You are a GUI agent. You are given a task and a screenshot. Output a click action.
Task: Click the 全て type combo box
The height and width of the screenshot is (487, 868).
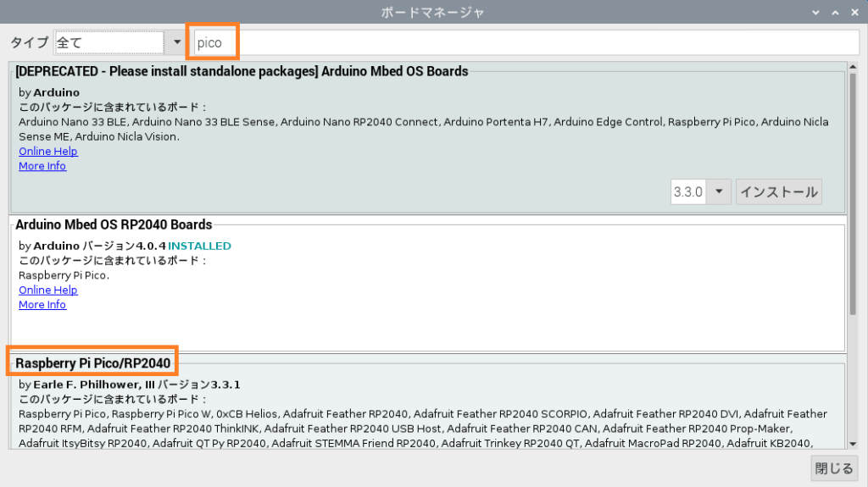click(109, 42)
